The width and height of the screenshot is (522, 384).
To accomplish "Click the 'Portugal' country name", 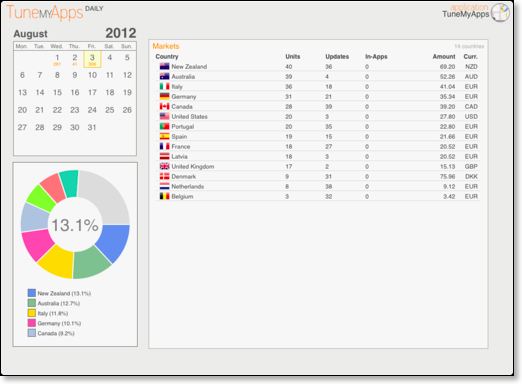I will coord(183,126).
